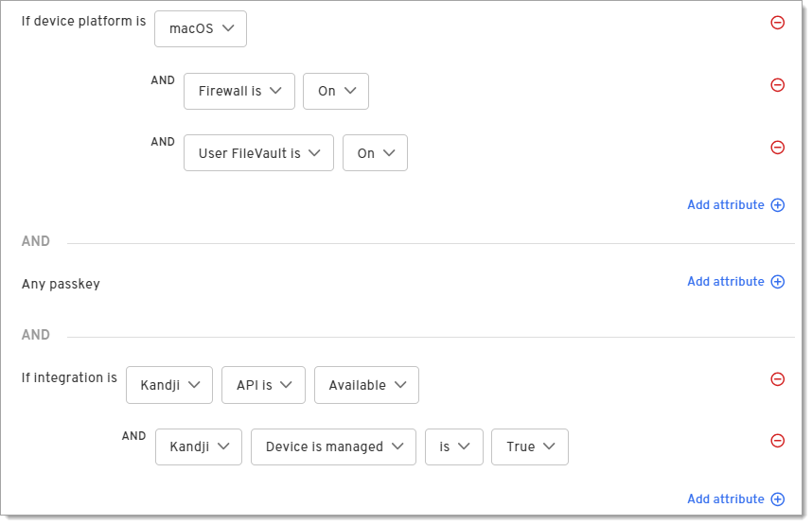Image resolution: width=812 pixels, height=525 pixels.
Task: Remove the User FileVault condition row
Action: click(x=778, y=148)
